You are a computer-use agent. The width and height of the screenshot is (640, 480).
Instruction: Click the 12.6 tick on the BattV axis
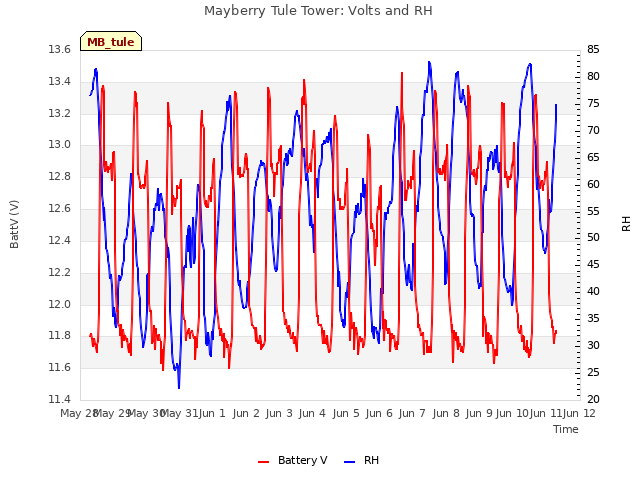pos(59,209)
